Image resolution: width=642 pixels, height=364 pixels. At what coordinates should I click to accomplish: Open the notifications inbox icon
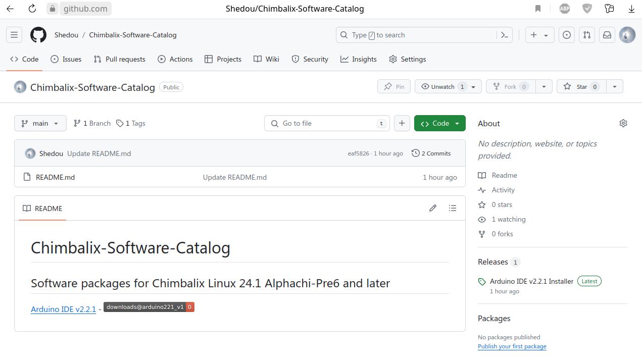tap(607, 35)
